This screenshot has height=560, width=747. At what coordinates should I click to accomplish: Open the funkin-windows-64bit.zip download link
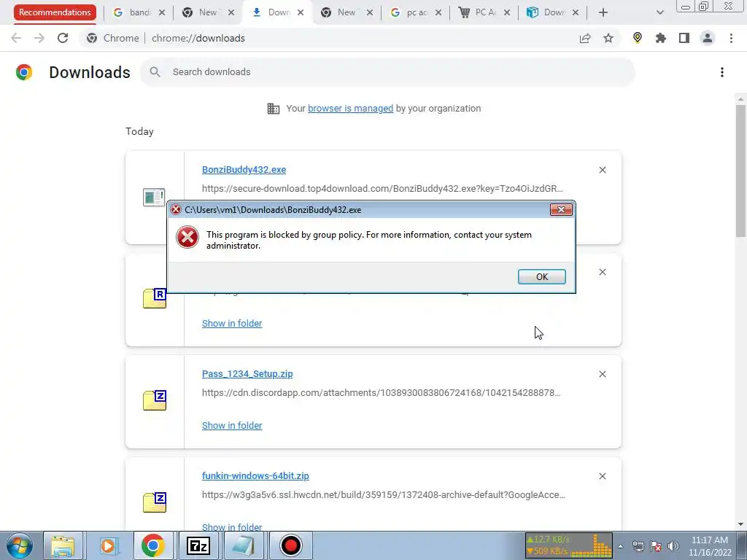(x=255, y=475)
